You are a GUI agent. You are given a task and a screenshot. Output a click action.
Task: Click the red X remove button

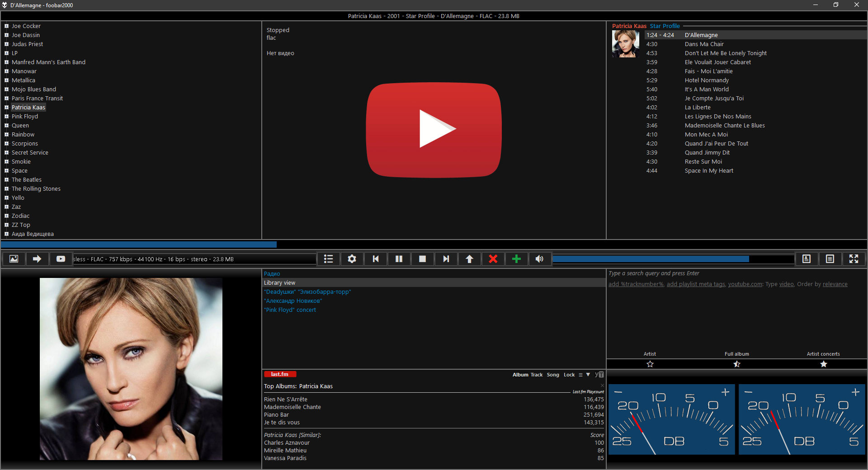click(x=493, y=259)
